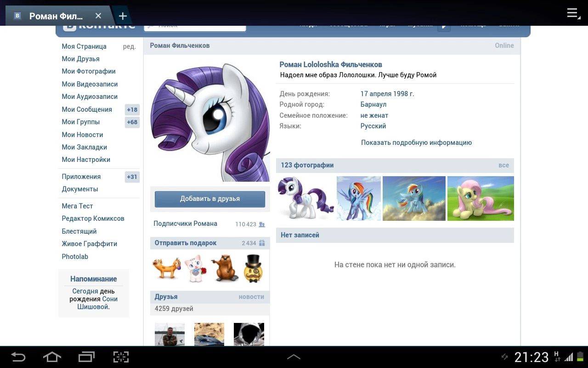Close the Роман Фил... browser tab
This screenshot has height=368, width=588.
pyautogui.click(x=98, y=16)
